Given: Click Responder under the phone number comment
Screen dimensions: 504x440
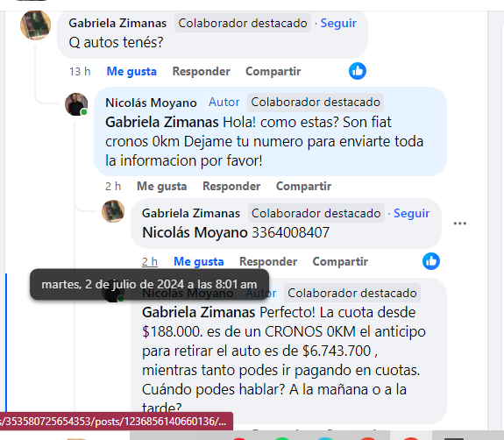Looking at the screenshot, I should (x=268, y=261).
